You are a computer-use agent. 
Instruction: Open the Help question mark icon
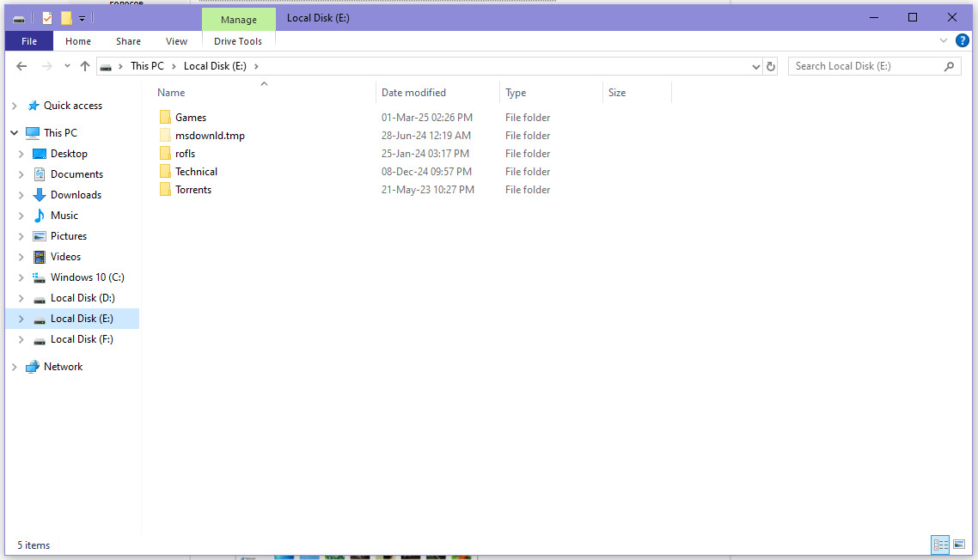[x=963, y=40]
